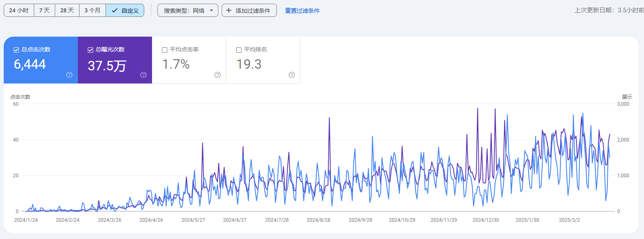This screenshot has width=644, height=239.
Task: Open help icon on 平均点击率 card
Action: tap(218, 75)
